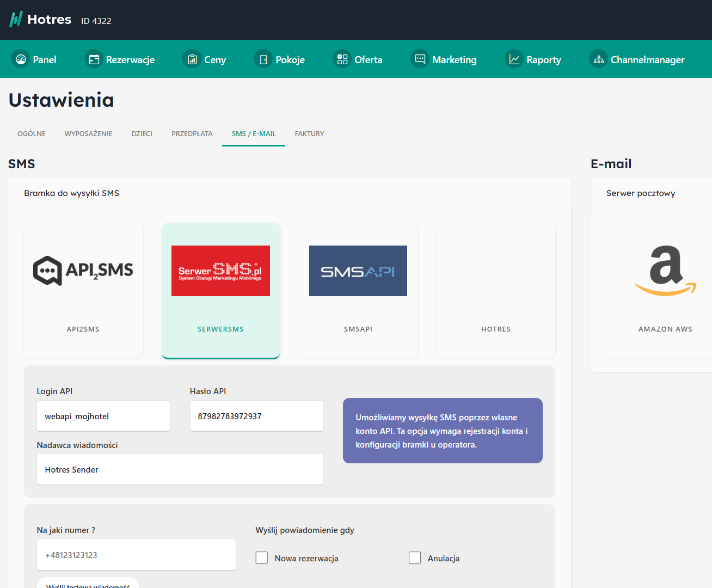The image size is (712, 588).
Task: Choose the SMSAPI gateway option
Action: click(358, 290)
